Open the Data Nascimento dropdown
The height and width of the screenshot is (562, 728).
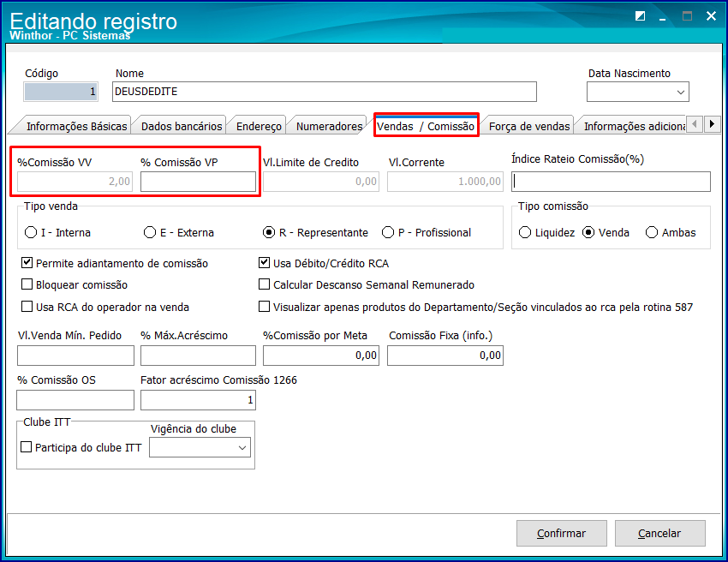[x=681, y=92]
